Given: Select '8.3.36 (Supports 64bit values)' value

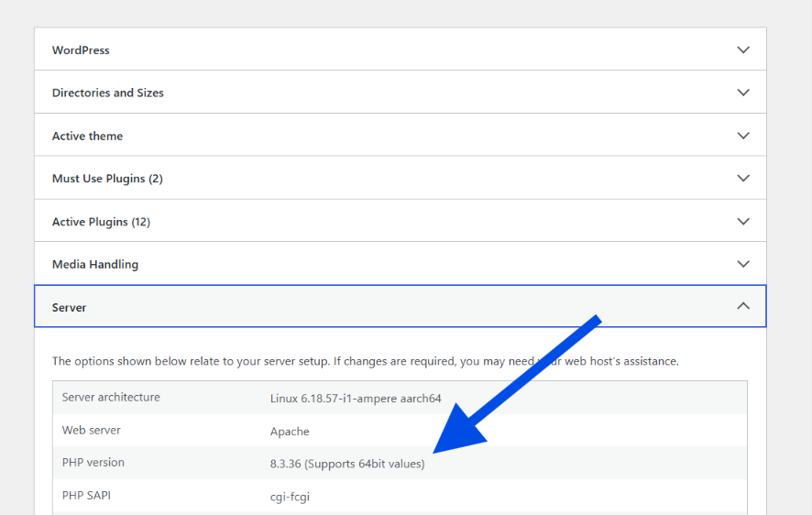Looking at the screenshot, I should click(347, 464).
